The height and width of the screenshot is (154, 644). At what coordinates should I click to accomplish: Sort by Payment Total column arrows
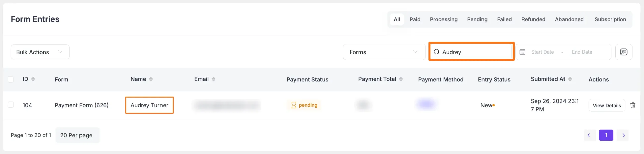[x=401, y=79]
